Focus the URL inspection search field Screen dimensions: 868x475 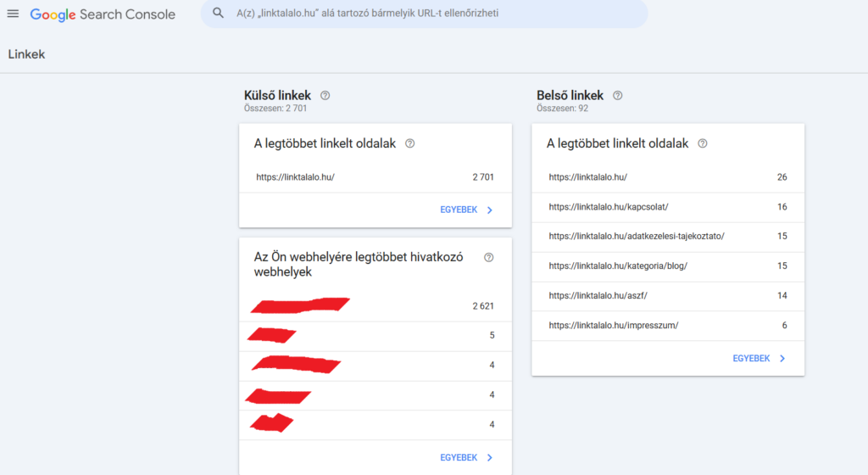point(424,14)
